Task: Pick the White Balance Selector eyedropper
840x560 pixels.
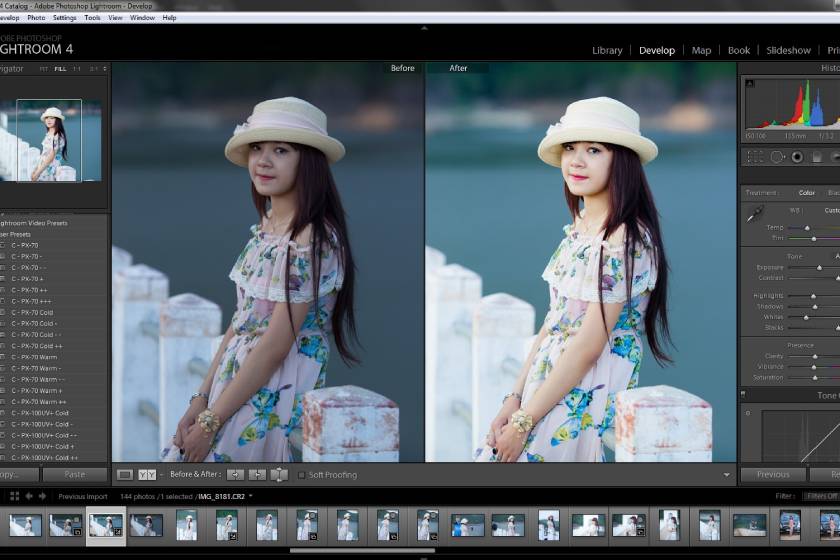Action: tap(755, 213)
